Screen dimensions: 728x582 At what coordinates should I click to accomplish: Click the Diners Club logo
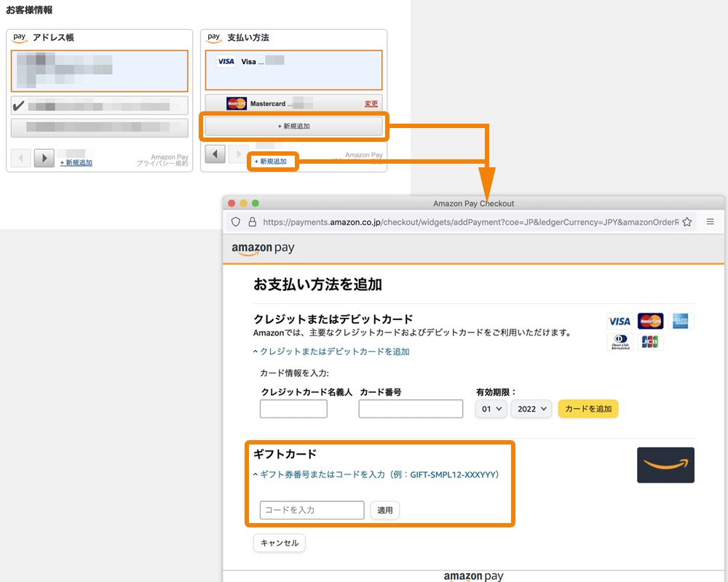pyautogui.click(x=620, y=342)
